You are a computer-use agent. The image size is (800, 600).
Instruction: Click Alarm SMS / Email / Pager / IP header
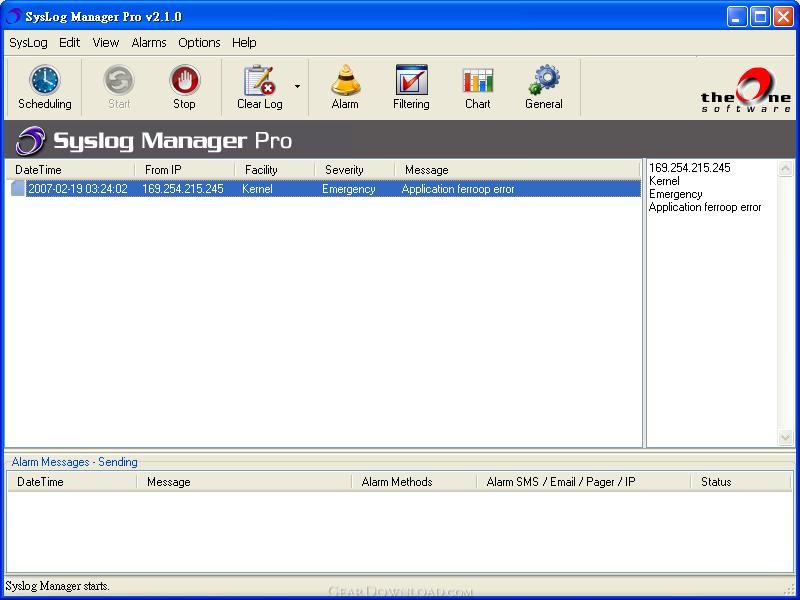tap(583, 482)
